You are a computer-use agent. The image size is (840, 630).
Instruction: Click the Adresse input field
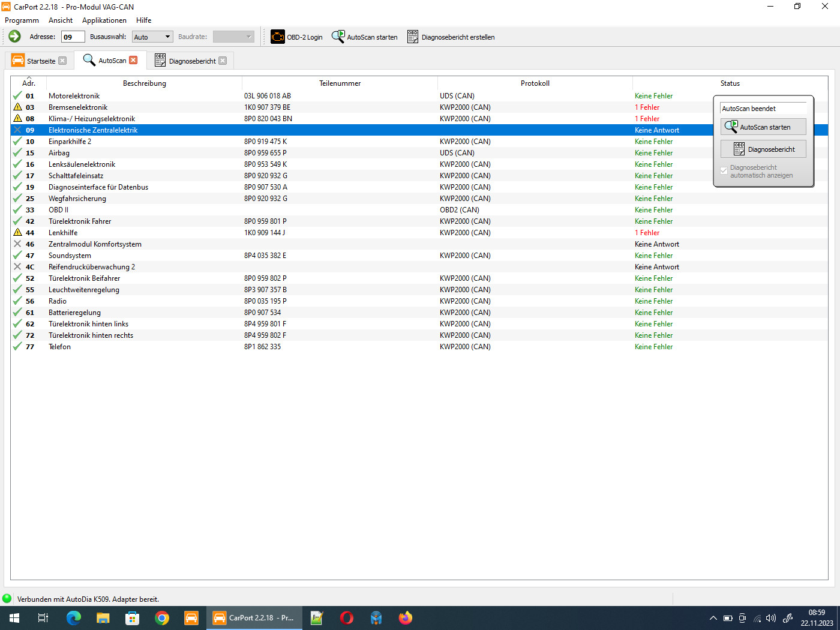click(73, 37)
